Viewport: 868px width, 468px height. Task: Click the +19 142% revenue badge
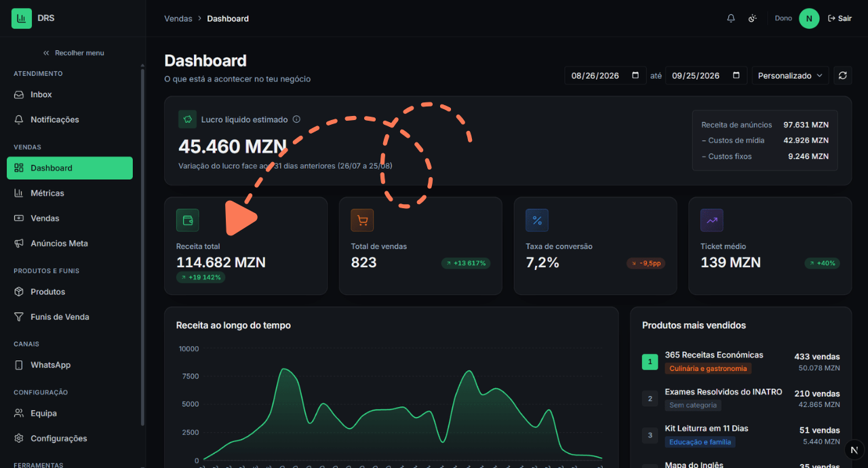(x=201, y=277)
